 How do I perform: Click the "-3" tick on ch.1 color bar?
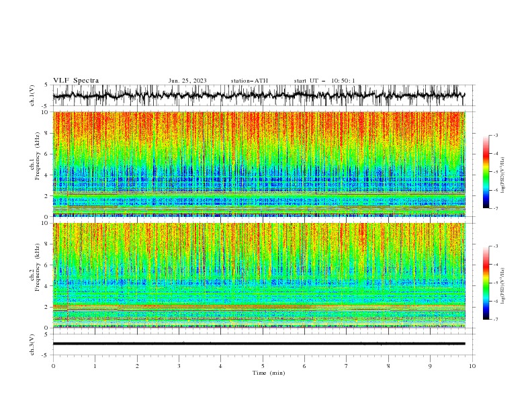[x=495, y=135]
